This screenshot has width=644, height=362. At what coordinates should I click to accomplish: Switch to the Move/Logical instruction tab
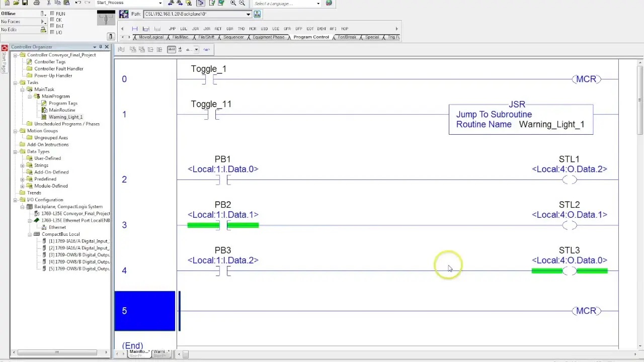click(151, 37)
